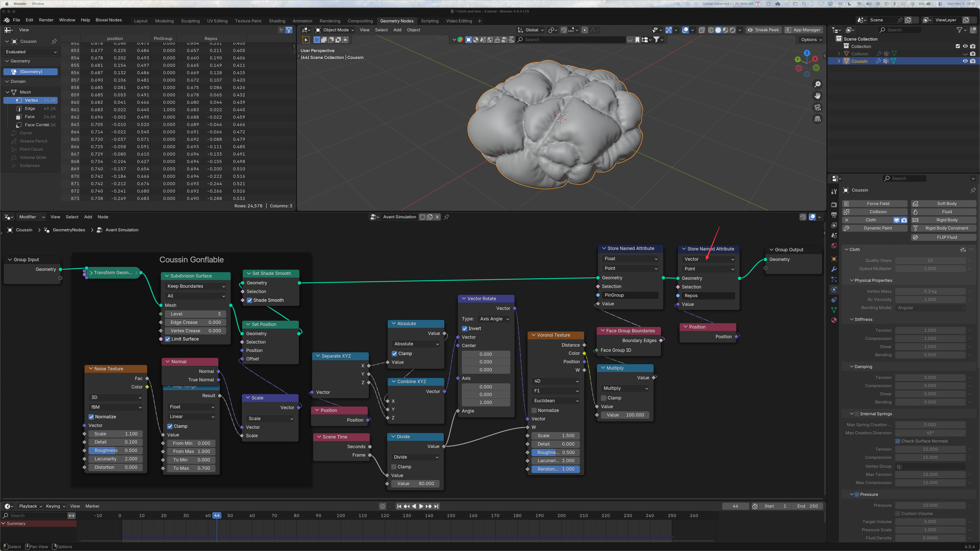Switch perspective/orthographic grid gizmo
The height and width of the screenshot is (551, 980).
tap(817, 119)
